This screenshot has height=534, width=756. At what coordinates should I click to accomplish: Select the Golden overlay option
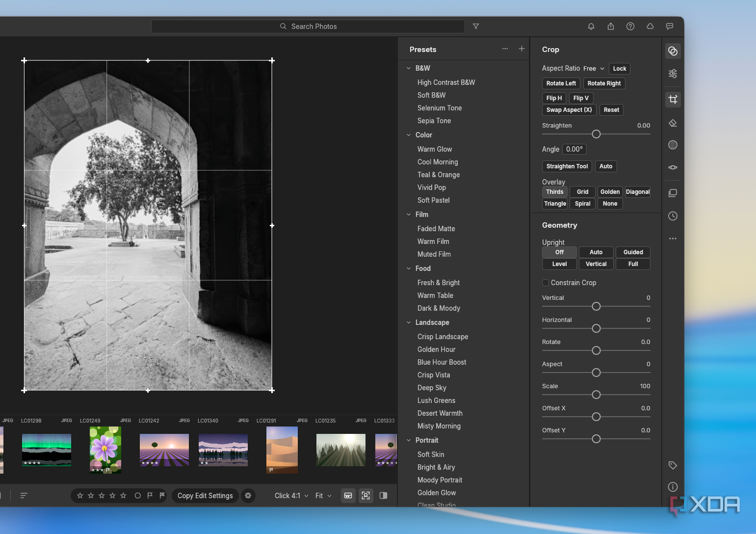pyautogui.click(x=610, y=192)
